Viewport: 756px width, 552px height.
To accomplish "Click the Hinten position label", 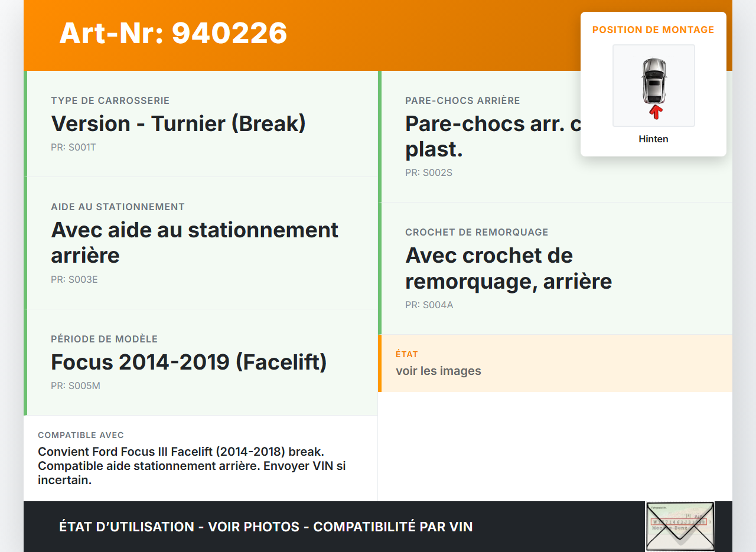I will [653, 139].
